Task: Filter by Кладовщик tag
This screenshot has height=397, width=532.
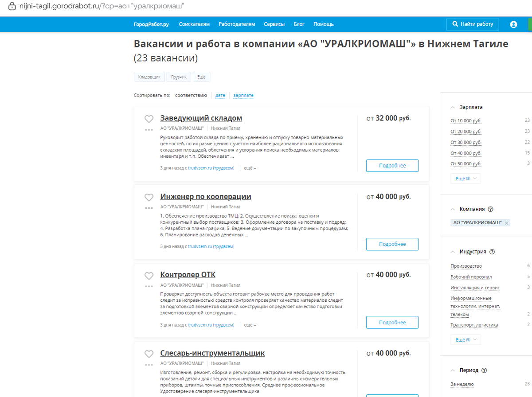Action: tap(149, 77)
